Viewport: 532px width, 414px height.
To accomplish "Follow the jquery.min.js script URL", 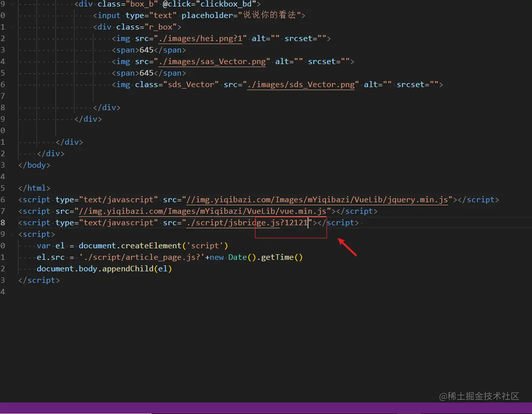I will click(x=317, y=200).
